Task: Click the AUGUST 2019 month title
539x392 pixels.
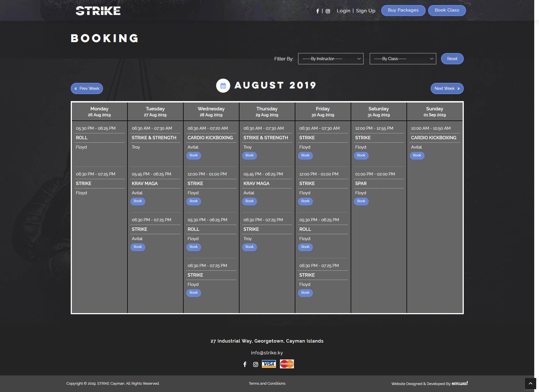Action: (x=275, y=85)
